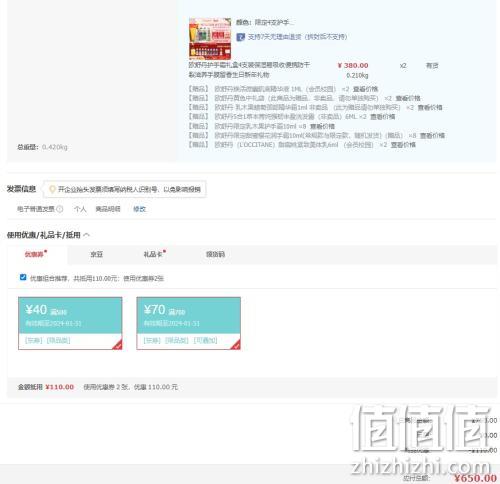Screen dimensions: 500x484
Task: Switch to the 礼品卡 tab
Action: [x=153, y=254]
